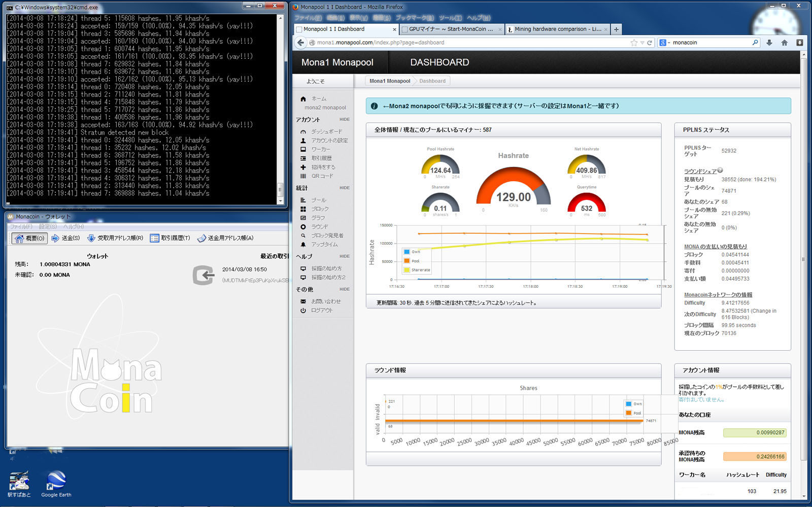
Task: Open 受取用アドレス帳 in Monacoin wallet
Action: coord(115,238)
